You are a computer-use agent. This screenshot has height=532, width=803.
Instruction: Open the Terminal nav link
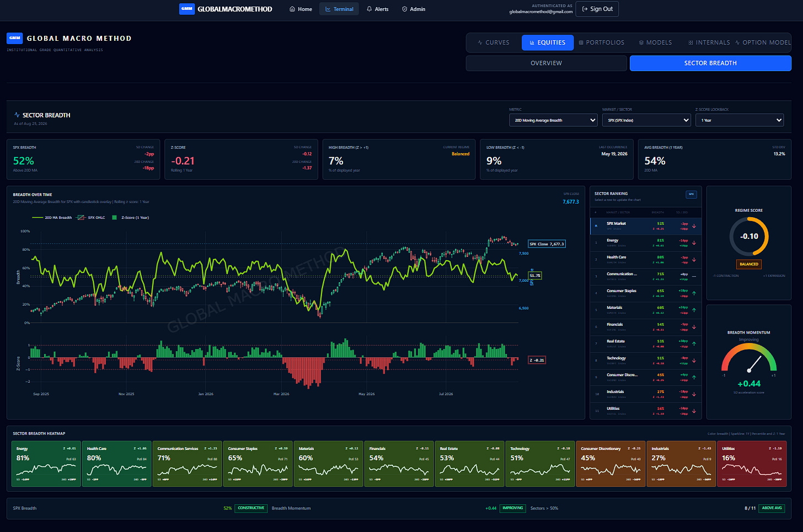pos(339,9)
